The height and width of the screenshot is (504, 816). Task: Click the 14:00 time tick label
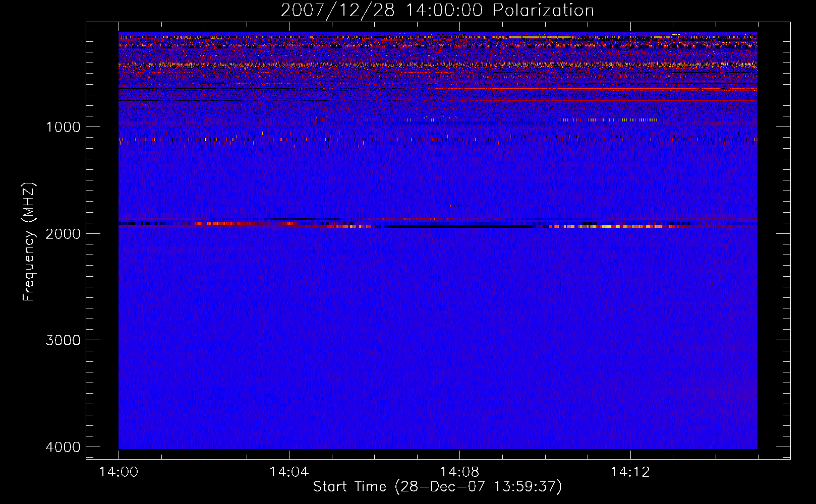pos(119,472)
